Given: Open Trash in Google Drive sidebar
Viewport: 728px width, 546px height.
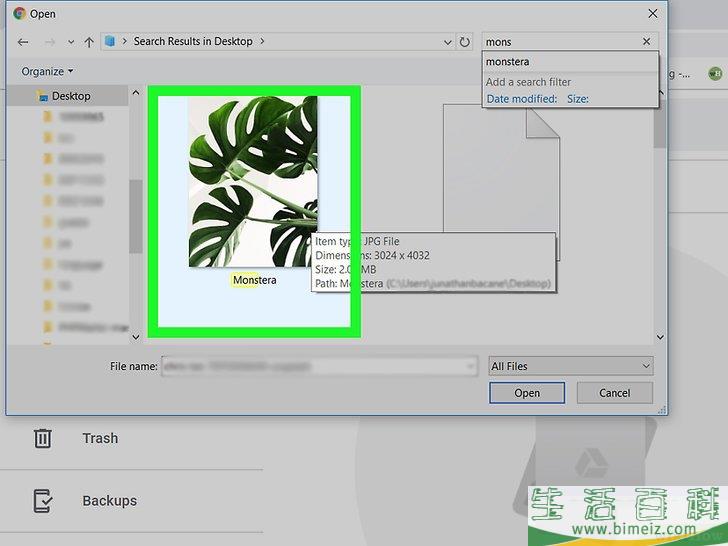Looking at the screenshot, I should [x=100, y=438].
